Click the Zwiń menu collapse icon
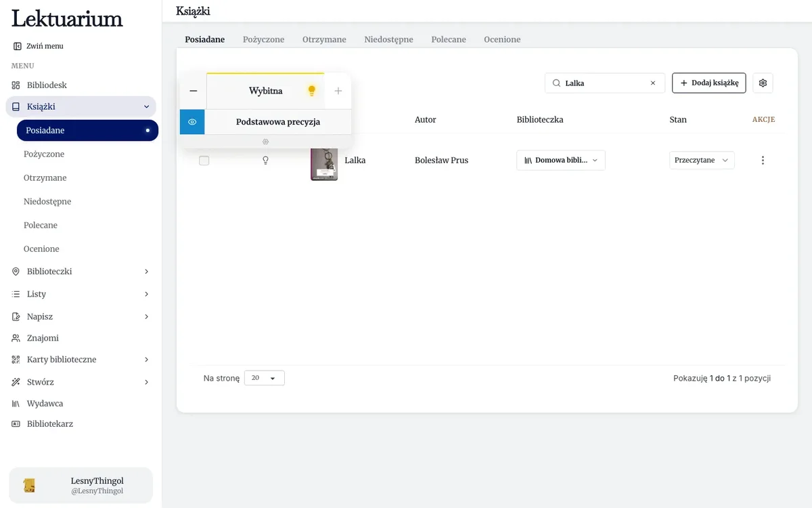Viewport: 812px width, 508px height. click(17, 46)
